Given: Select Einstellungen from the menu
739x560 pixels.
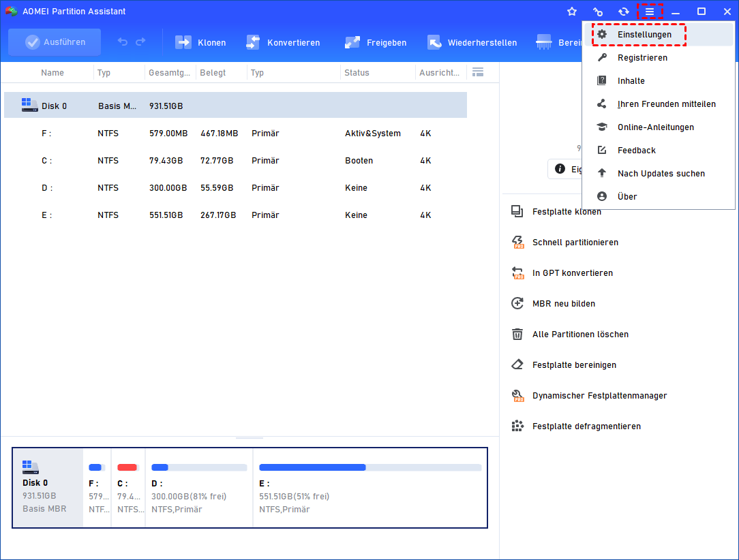Looking at the screenshot, I should (659, 34).
